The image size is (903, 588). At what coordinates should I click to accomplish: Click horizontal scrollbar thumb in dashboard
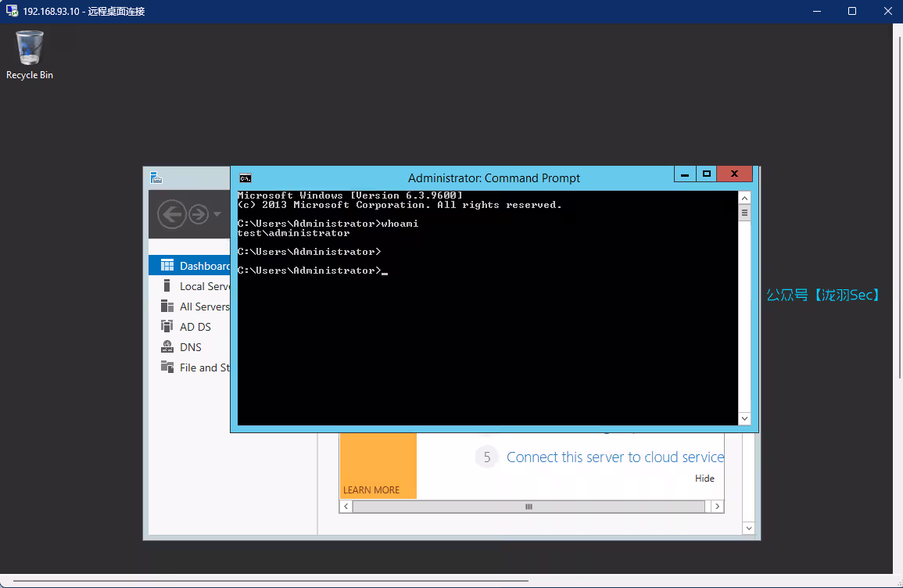[529, 507]
